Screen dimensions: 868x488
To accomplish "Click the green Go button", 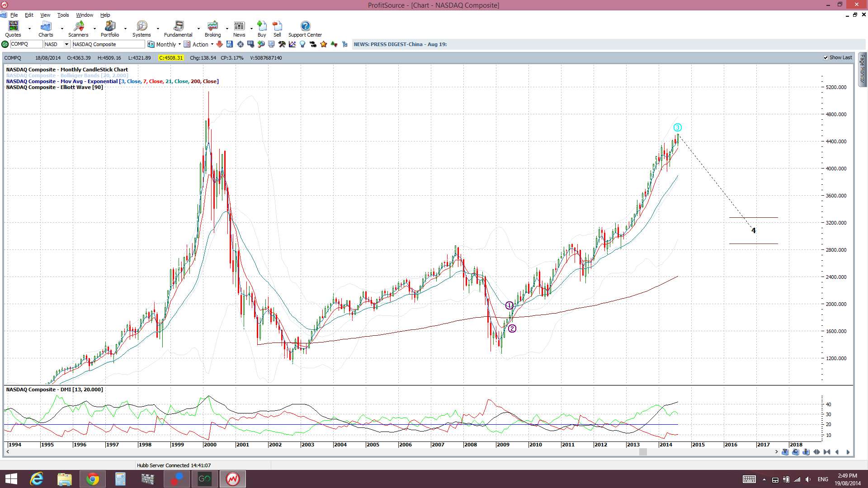I will pyautogui.click(x=5, y=44).
